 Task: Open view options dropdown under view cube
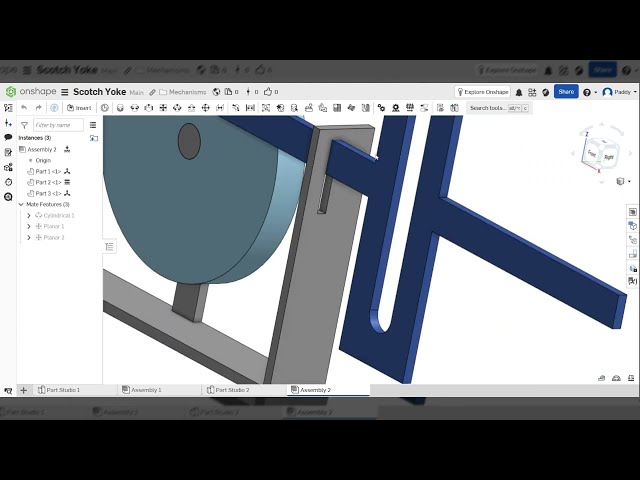click(x=623, y=181)
